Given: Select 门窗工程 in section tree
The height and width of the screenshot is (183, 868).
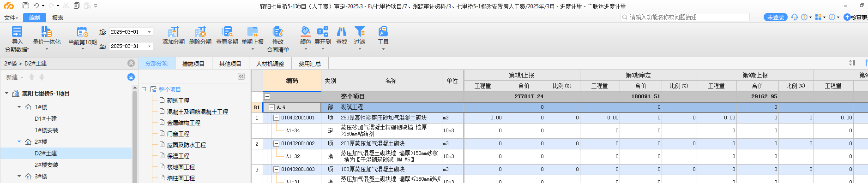Looking at the screenshot, I should [178, 134].
